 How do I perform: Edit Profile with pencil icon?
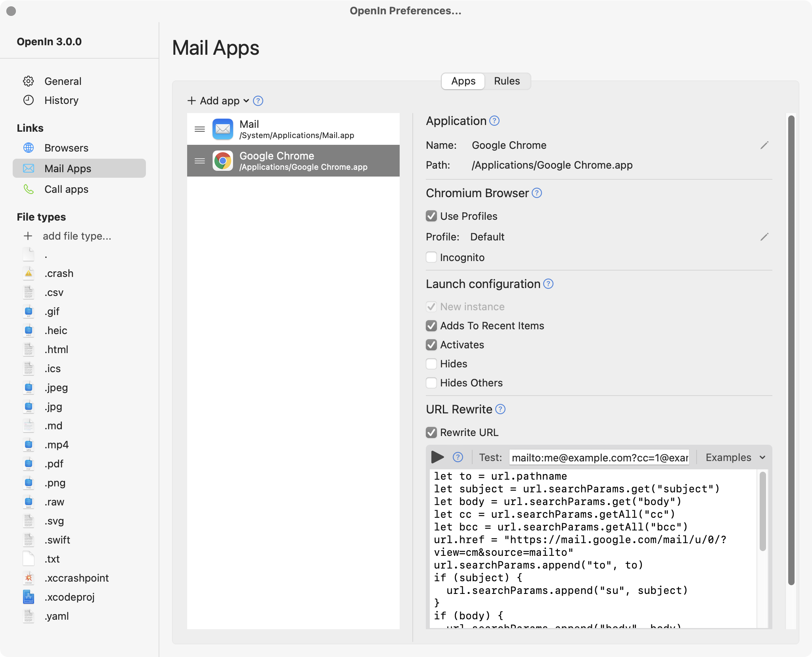764,237
